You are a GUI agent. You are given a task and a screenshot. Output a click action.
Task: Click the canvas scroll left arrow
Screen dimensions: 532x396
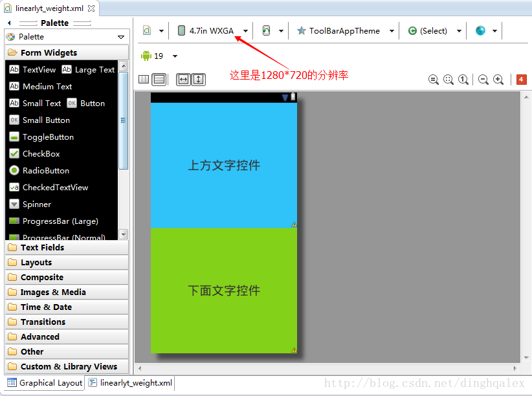(x=140, y=368)
